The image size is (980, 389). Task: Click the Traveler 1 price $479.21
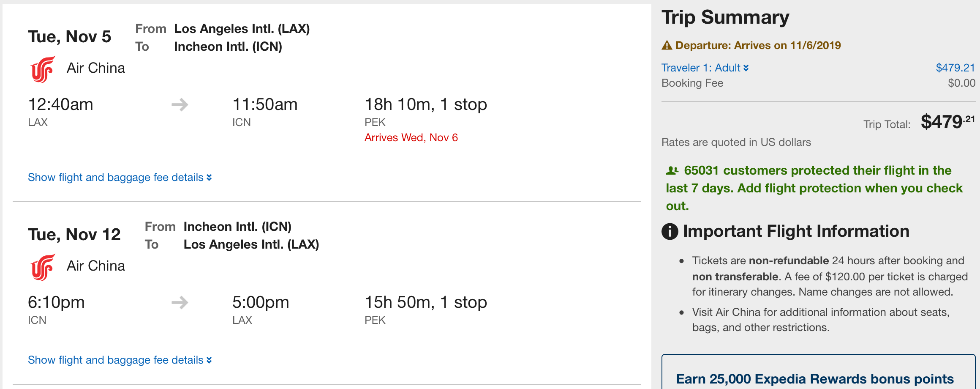click(x=955, y=68)
